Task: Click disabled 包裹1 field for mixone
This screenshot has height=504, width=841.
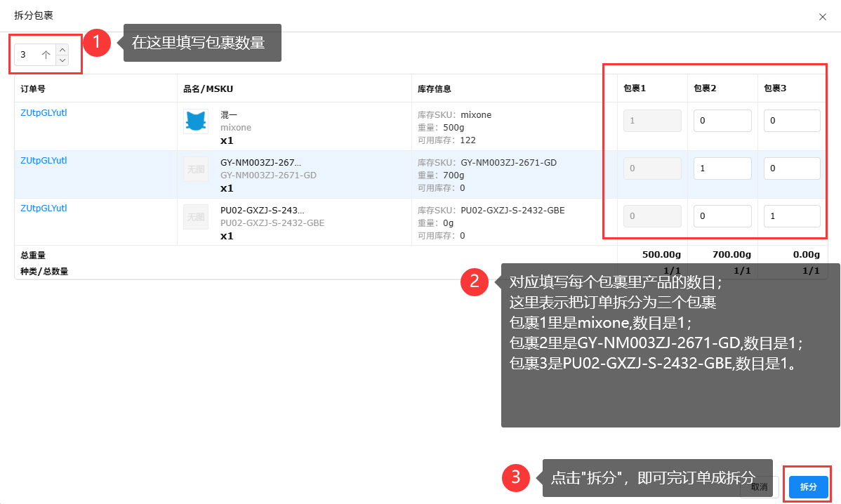Action: click(652, 121)
